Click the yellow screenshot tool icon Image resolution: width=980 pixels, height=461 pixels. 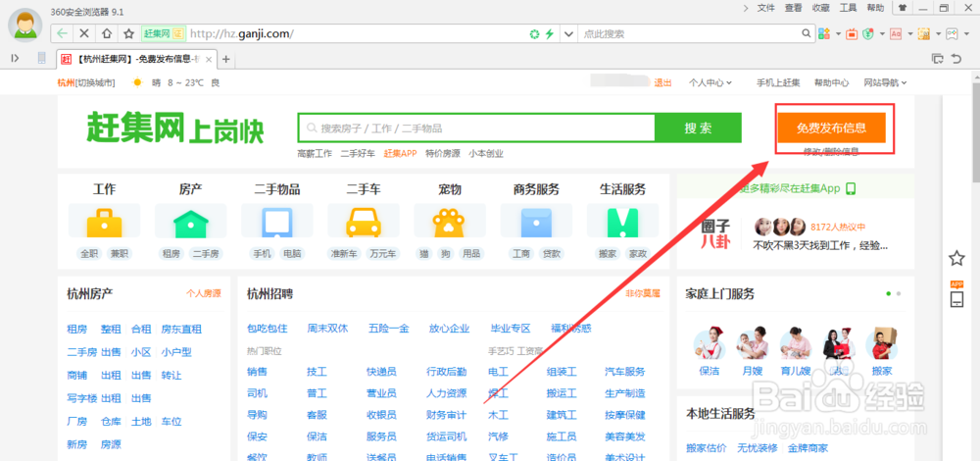pos(924,33)
